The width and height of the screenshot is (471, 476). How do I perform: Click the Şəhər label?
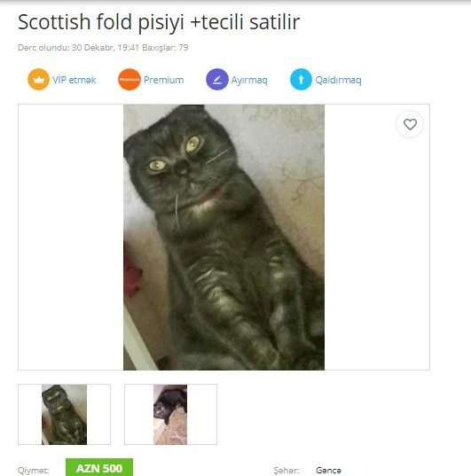coord(287,470)
